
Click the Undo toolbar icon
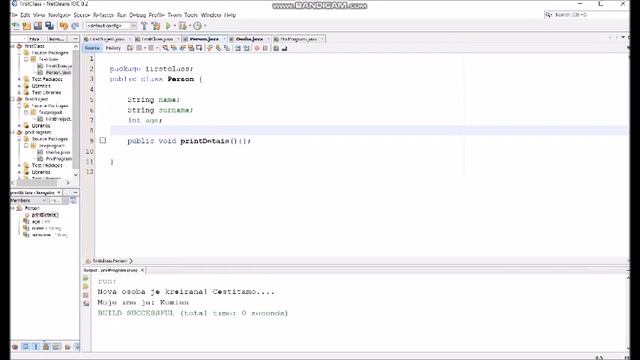[x=64, y=26]
